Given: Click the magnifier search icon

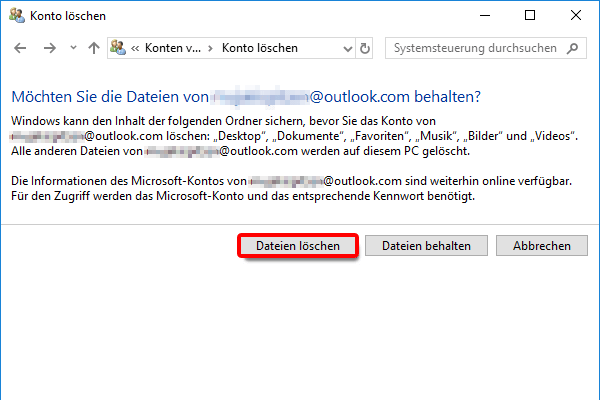Looking at the screenshot, I should (572, 48).
